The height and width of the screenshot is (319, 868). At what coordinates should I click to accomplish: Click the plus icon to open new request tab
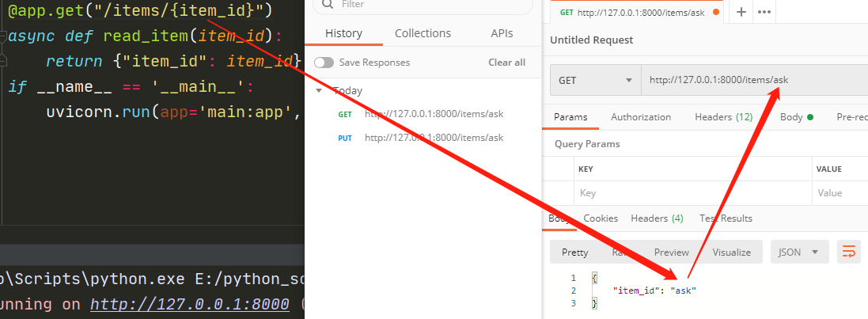click(x=741, y=12)
